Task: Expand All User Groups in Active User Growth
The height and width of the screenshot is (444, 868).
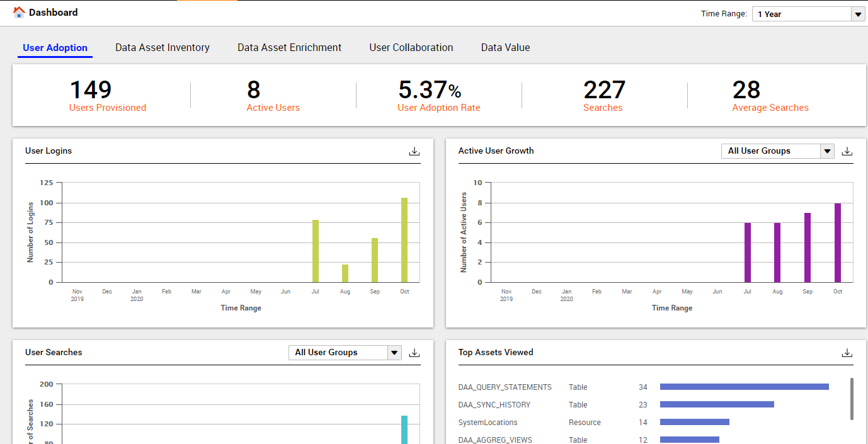Action: click(x=778, y=151)
